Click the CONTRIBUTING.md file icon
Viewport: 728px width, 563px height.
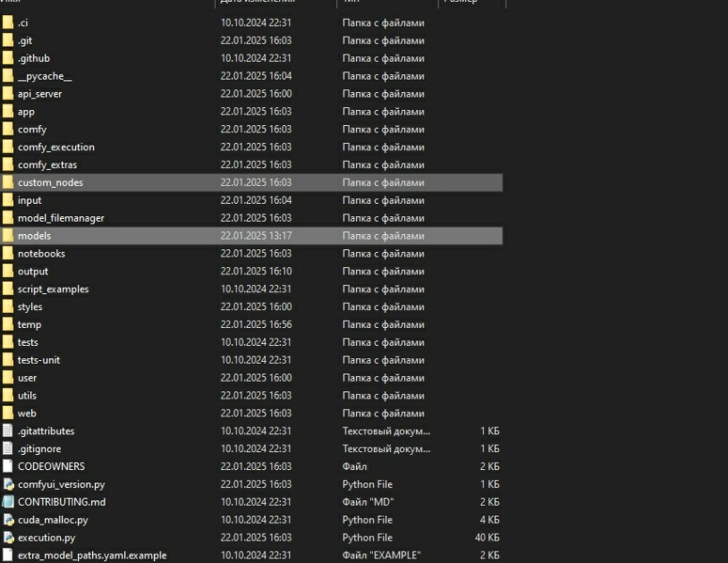coord(8,501)
